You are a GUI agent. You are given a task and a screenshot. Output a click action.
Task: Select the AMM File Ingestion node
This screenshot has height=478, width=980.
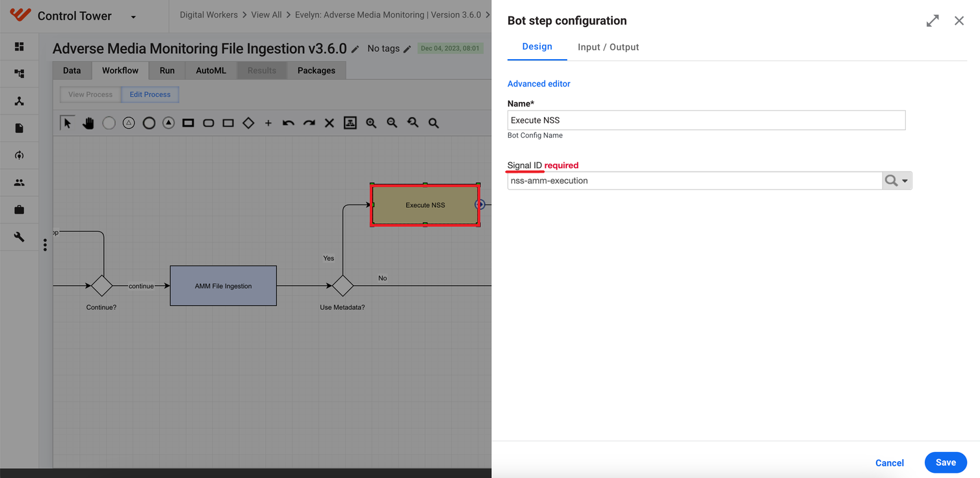click(224, 286)
